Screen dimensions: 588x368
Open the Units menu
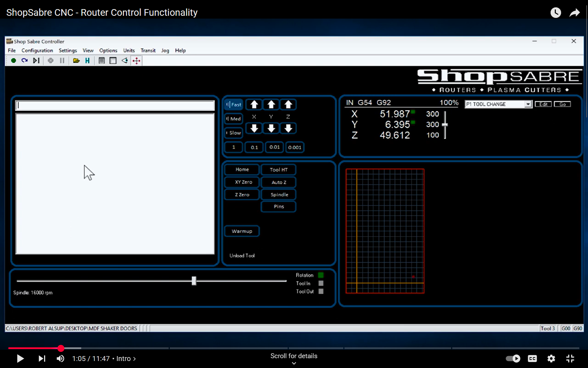(x=129, y=50)
